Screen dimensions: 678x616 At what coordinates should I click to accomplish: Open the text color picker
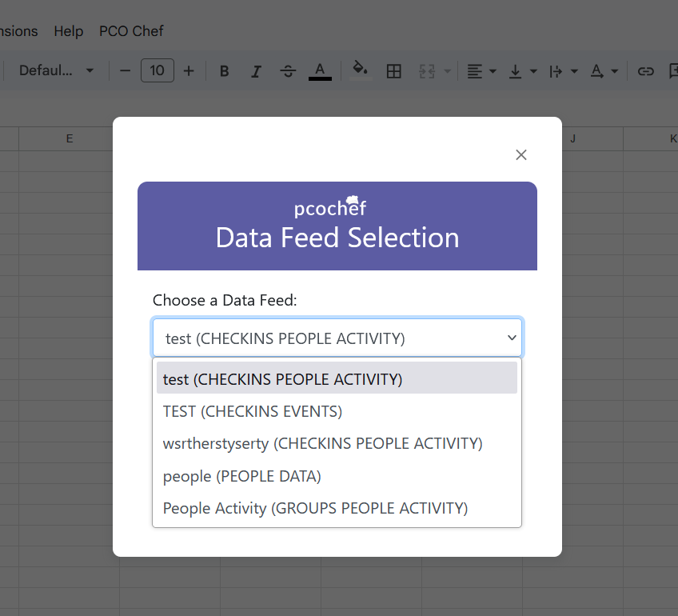pyautogui.click(x=320, y=71)
